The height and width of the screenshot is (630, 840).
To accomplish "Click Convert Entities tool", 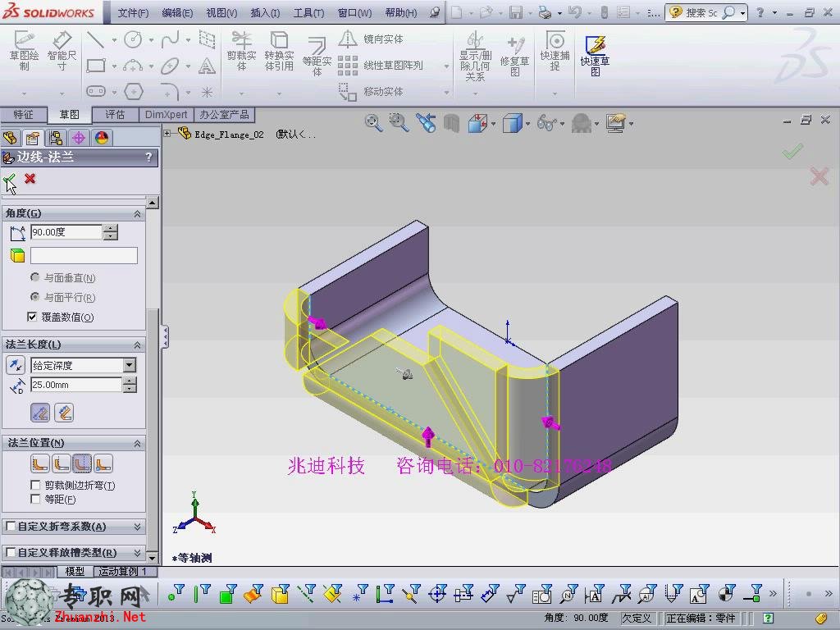I will pyautogui.click(x=279, y=51).
